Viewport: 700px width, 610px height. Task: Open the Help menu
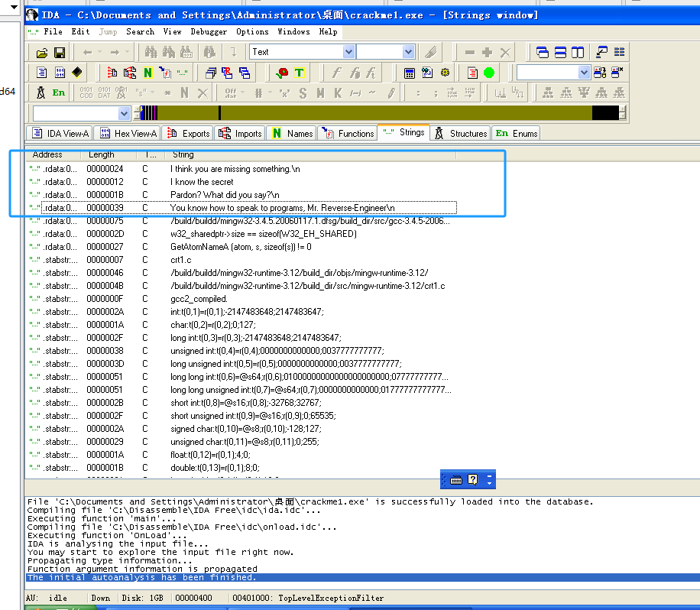coord(328,31)
